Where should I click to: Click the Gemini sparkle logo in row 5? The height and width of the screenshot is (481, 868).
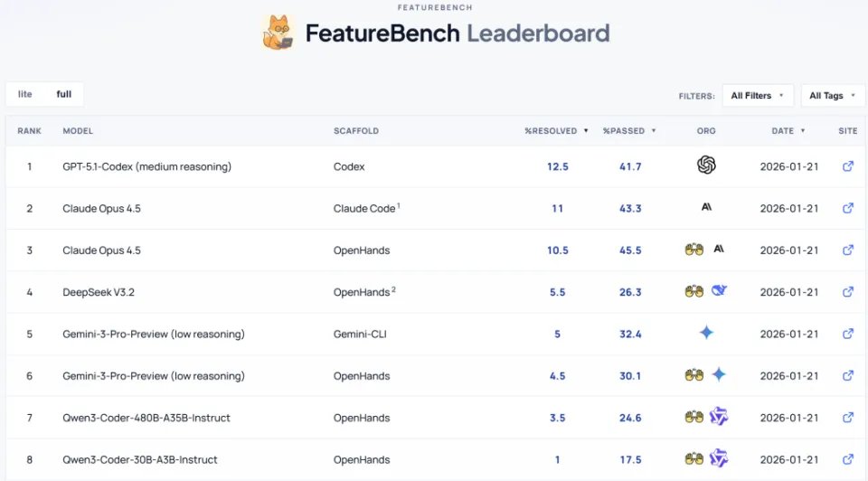pyautogui.click(x=706, y=333)
